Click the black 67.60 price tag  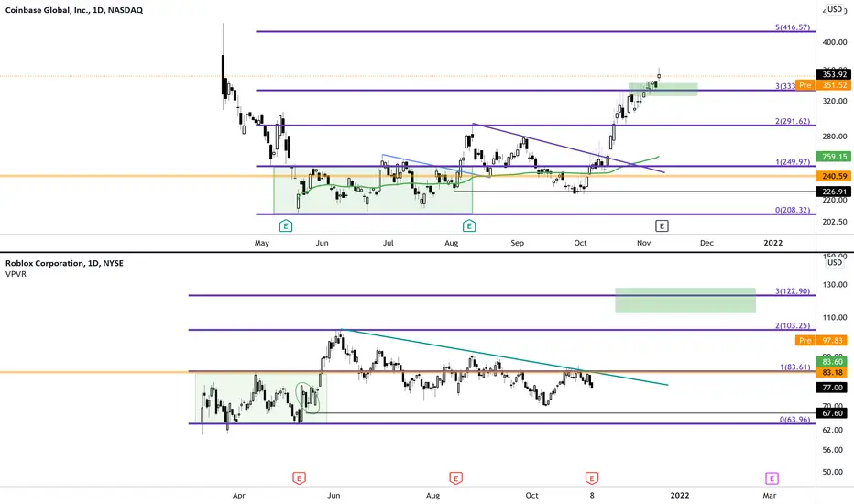click(831, 413)
